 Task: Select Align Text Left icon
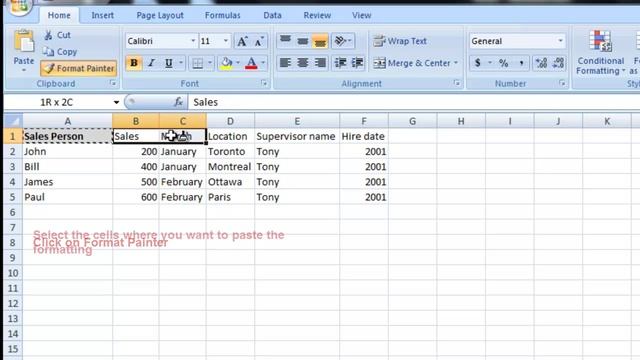pyautogui.click(x=285, y=63)
